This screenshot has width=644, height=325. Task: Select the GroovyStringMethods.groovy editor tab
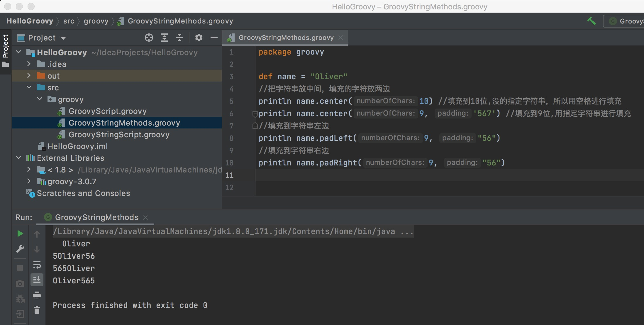click(286, 38)
